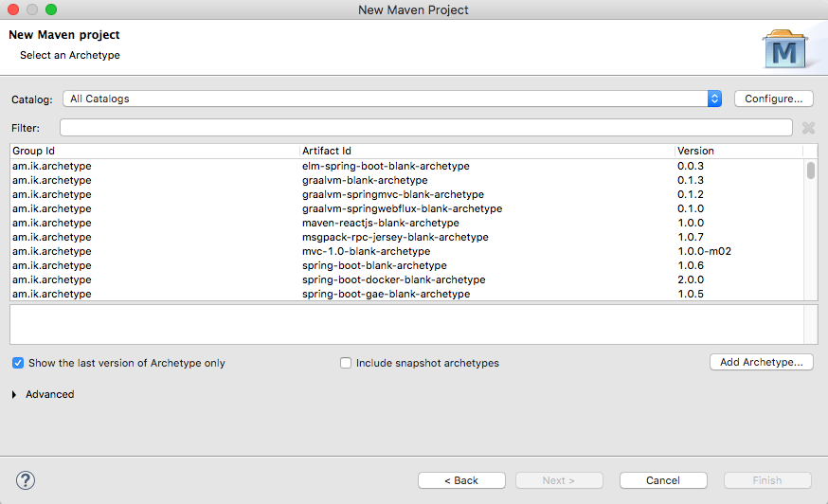Click into the Filter text field
This screenshot has height=504, width=828.
pyautogui.click(x=426, y=128)
